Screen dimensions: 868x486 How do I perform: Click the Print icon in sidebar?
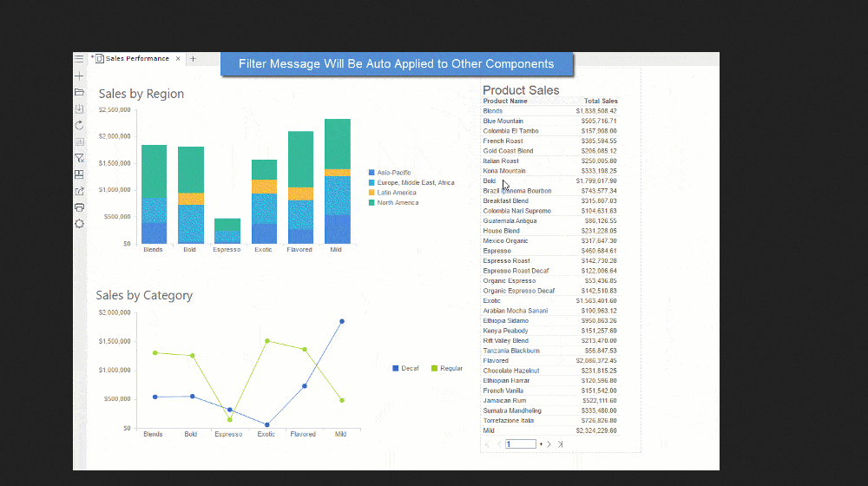(79, 207)
